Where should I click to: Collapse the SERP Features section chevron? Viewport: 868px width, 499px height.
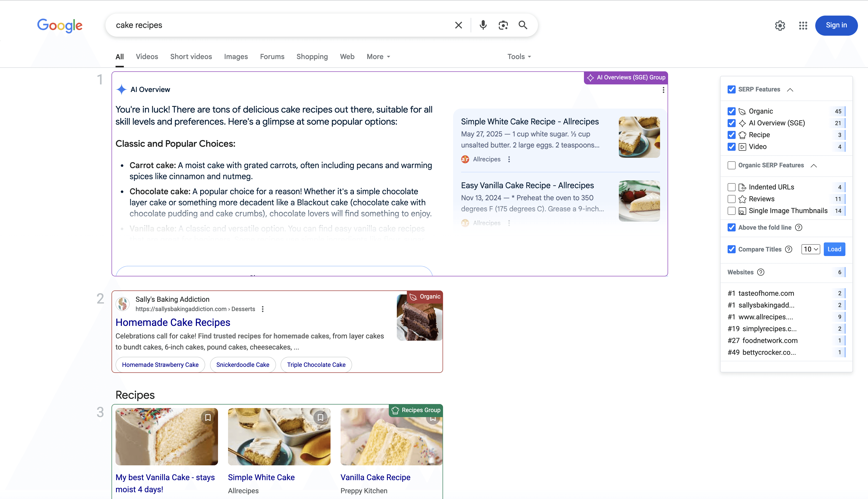pyautogui.click(x=790, y=90)
